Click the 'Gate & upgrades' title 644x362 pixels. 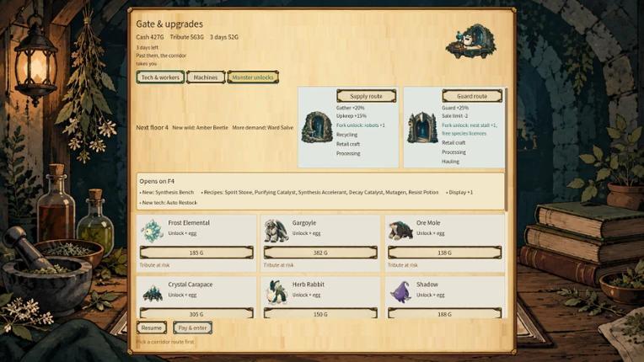tap(169, 24)
